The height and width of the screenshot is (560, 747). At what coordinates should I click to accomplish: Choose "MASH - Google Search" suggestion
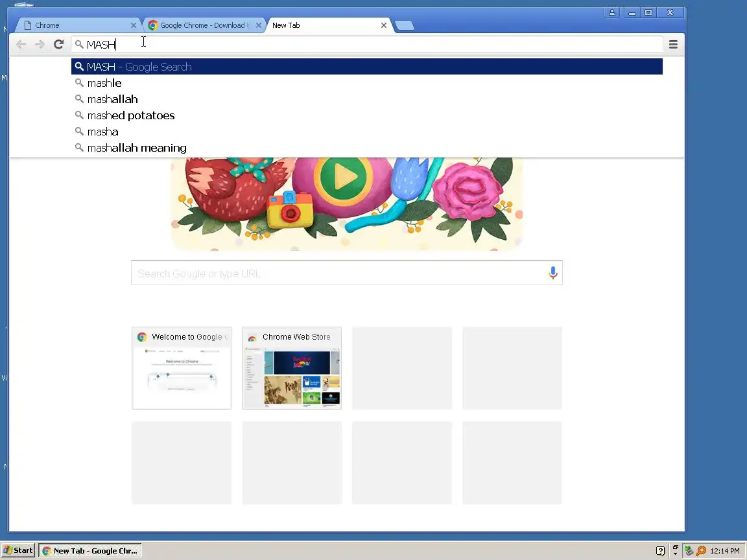[x=367, y=67]
